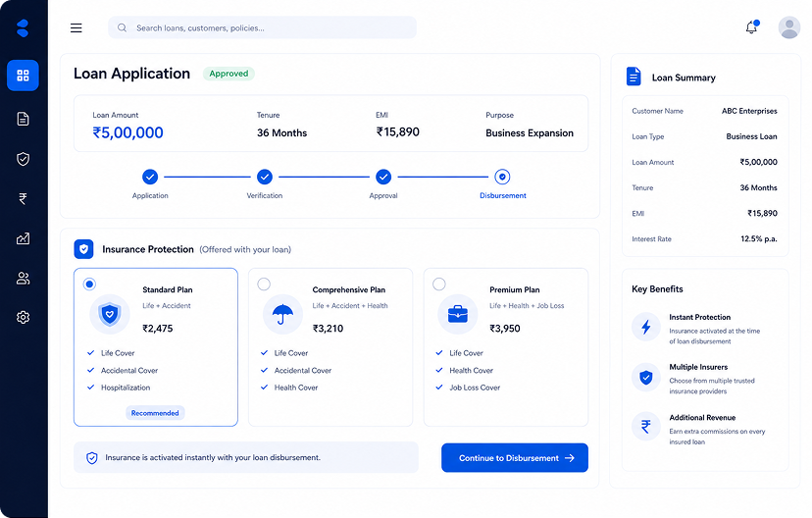Click the Standard Plan title
812x518 pixels.
click(168, 289)
